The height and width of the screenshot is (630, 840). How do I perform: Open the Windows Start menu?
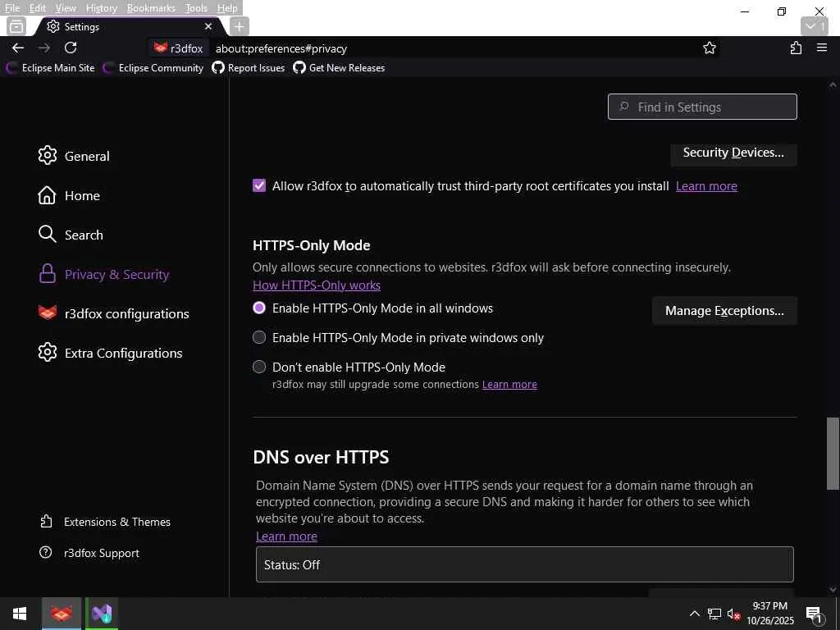[x=20, y=614]
